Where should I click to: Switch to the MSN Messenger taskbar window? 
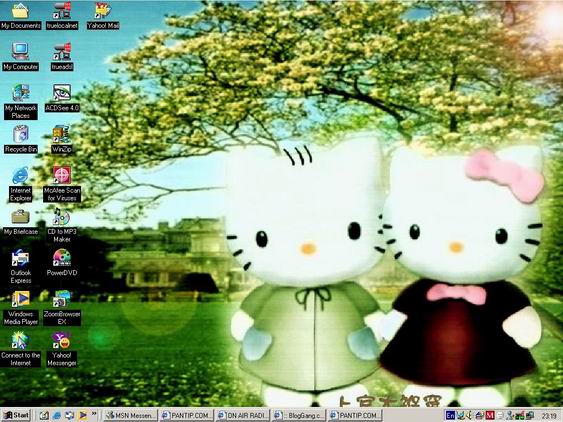[x=131, y=416]
